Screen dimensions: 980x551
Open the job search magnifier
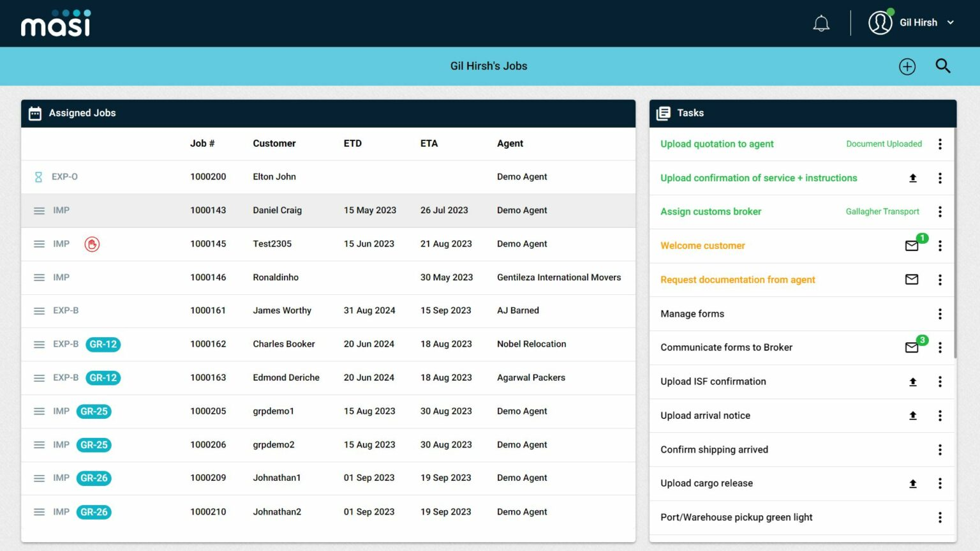point(943,66)
